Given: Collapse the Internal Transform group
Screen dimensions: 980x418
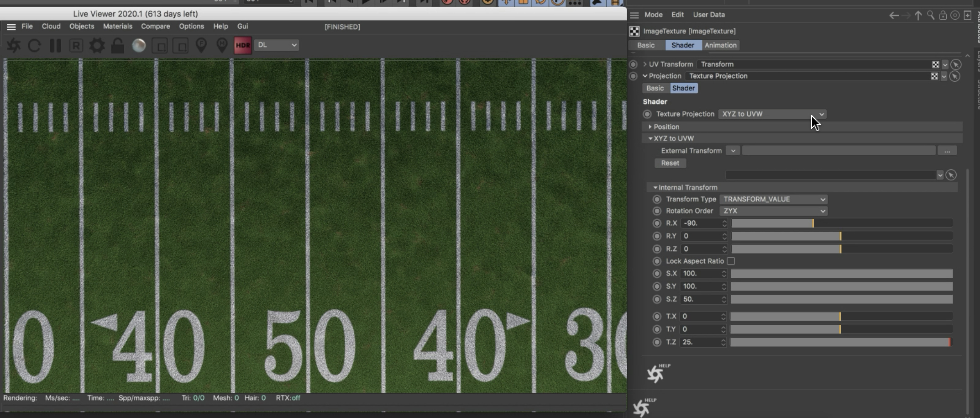Looking at the screenshot, I should tap(655, 188).
